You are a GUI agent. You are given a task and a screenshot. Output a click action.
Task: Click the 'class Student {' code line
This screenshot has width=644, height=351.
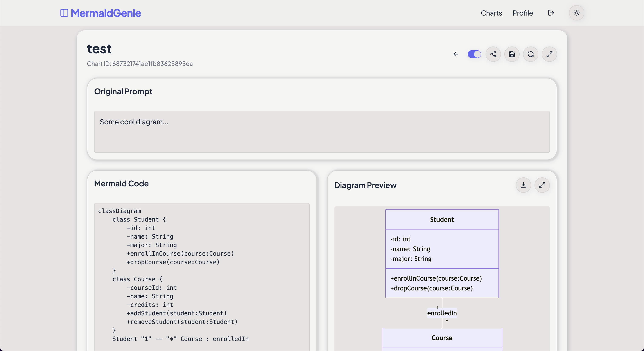139,219
